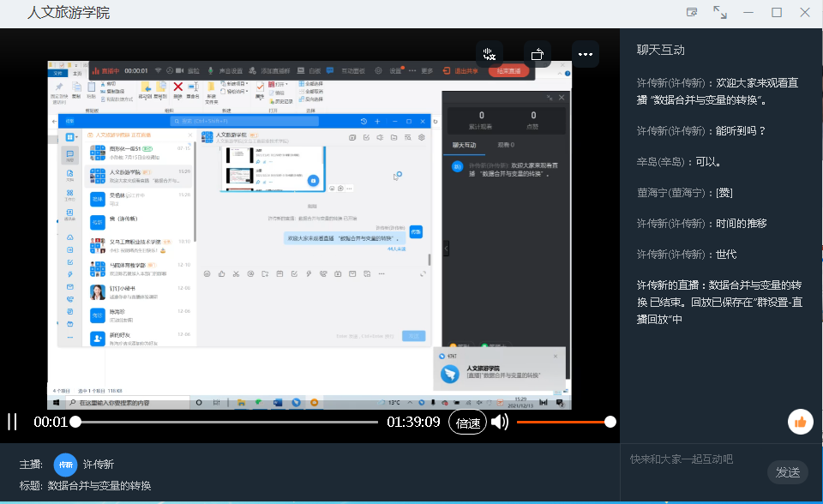Open the 倍速 playback speed selector
Viewport: 823px width, 504px height.
(x=468, y=422)
